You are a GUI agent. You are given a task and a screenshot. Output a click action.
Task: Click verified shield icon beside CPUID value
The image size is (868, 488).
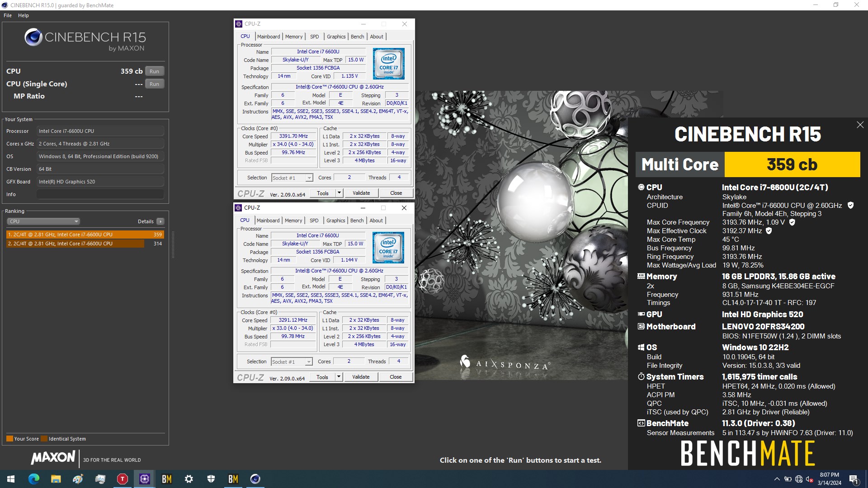850,206
